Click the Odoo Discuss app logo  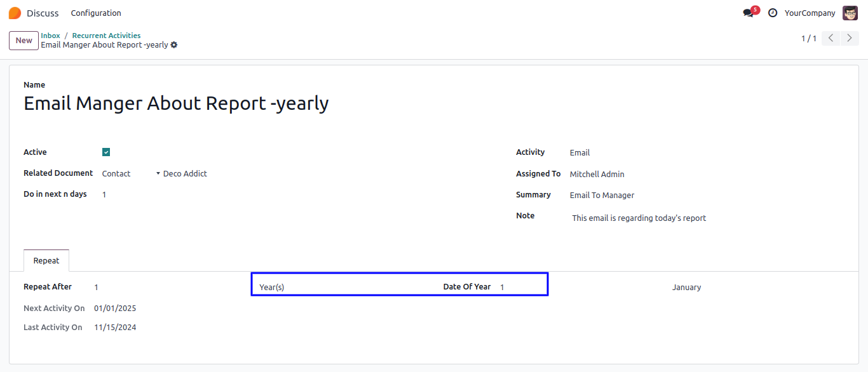coord(15,13)
